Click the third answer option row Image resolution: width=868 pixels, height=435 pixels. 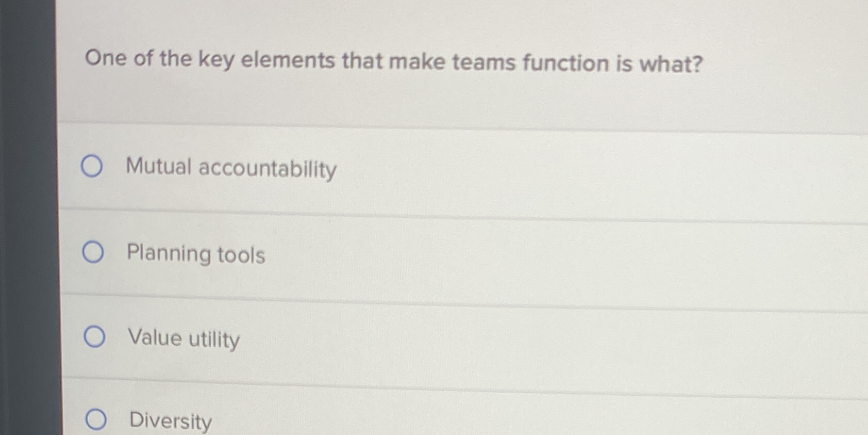tap(361, 336)
